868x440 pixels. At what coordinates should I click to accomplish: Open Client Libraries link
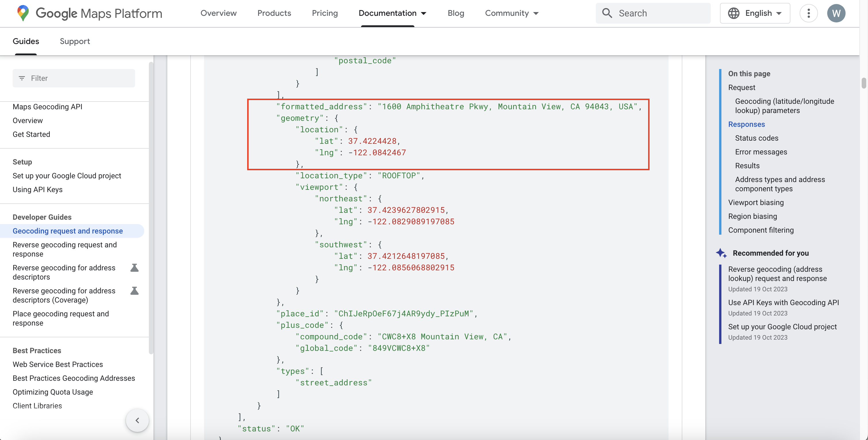pos(37,405)
